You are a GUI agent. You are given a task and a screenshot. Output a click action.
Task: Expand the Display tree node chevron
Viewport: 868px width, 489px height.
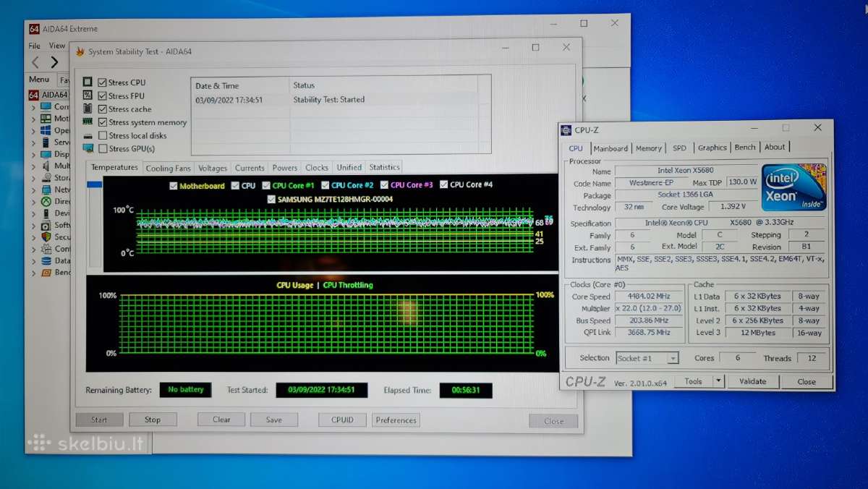tap(33, 154)
